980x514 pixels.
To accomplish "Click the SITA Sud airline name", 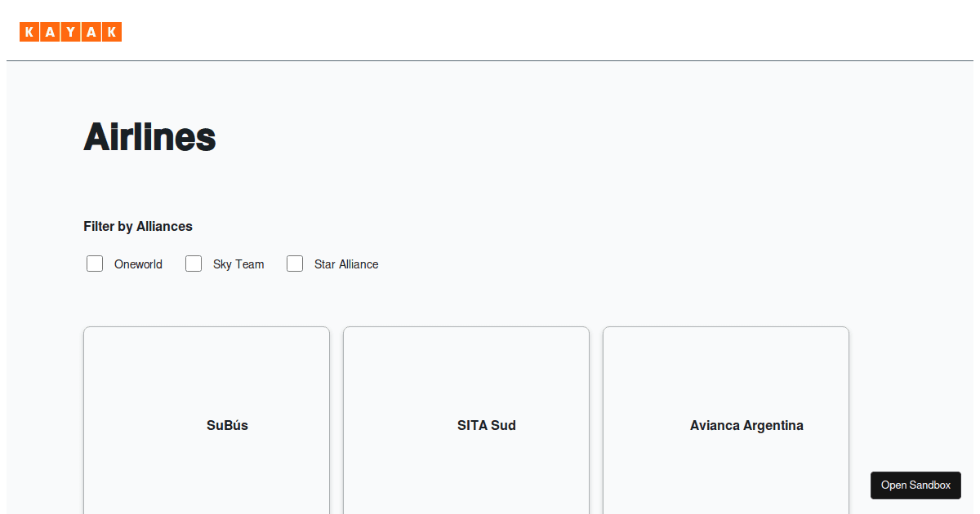I will coord(487,425).
